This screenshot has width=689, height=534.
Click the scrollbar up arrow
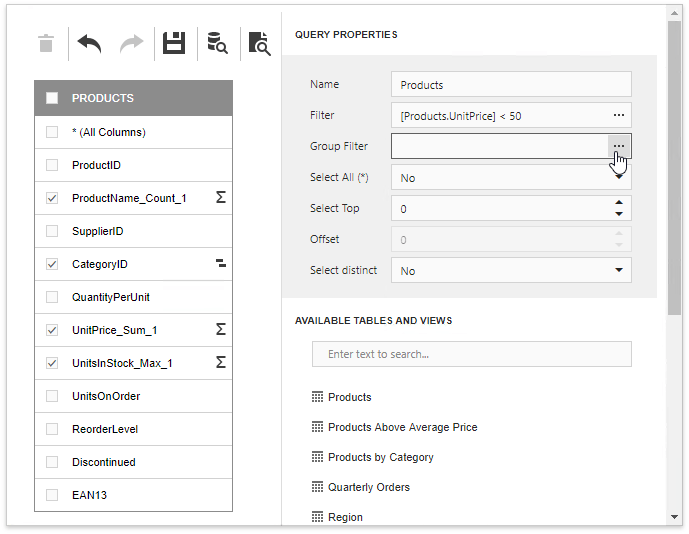pyautogui.click(x=674, y=13)
